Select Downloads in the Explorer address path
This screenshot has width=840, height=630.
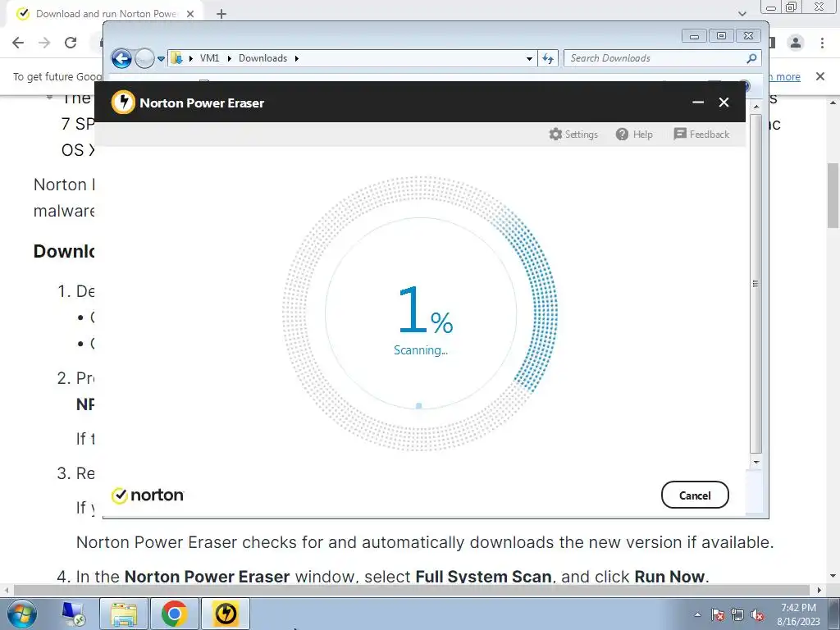(x=262, y=58)
